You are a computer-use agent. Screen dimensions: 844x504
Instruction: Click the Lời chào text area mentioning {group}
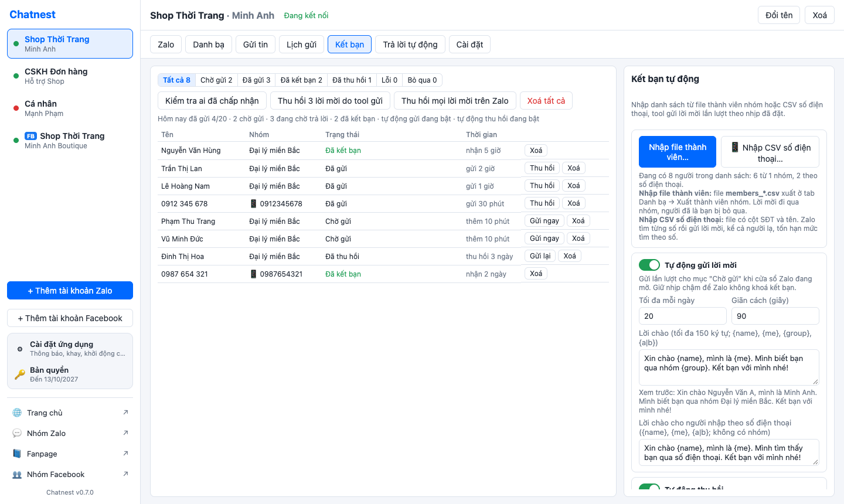pyautogui.click(x=729, y=367)
